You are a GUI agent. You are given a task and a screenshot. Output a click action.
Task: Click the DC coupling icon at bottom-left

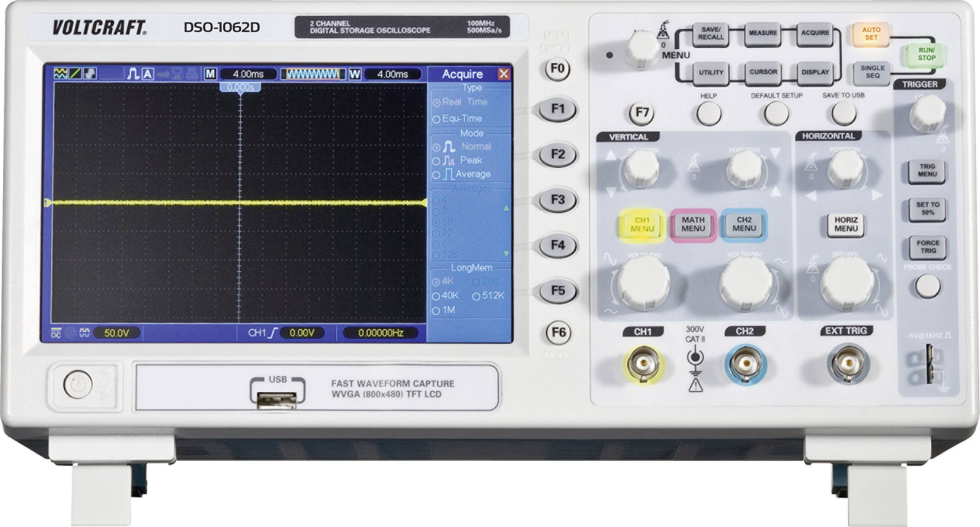56,333
